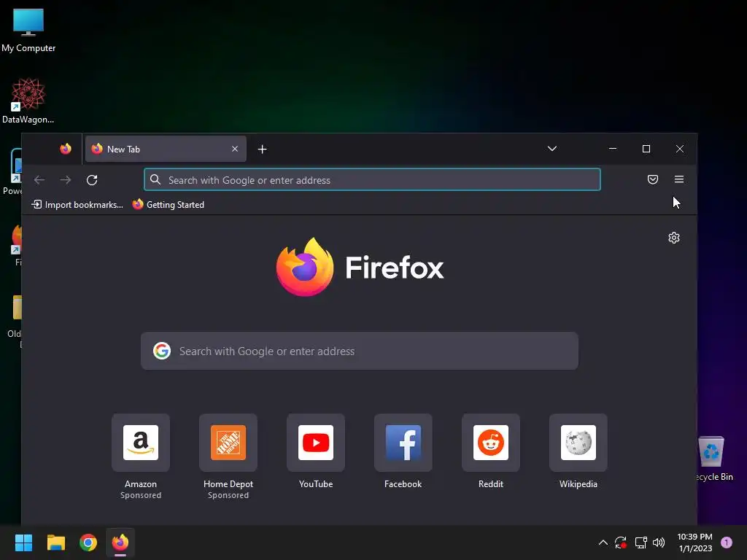Screen dimensions: 747x560
Task: Open the Firefox View pinned tab
Action: coord(66,149)
